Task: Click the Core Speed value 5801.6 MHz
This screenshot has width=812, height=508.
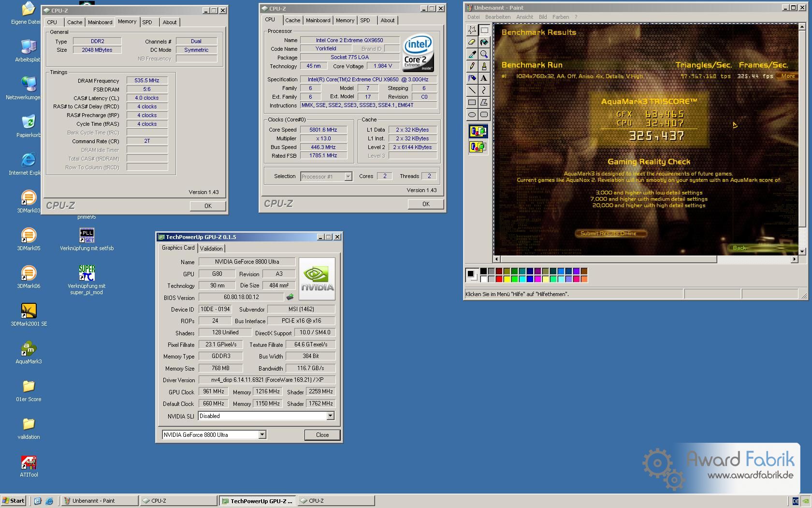Action: tap(323, 130)
